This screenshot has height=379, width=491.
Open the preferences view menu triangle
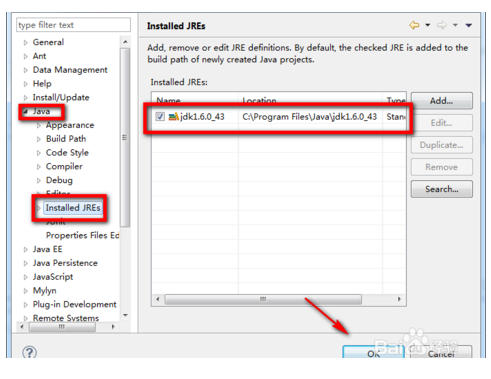coord(469,25)
